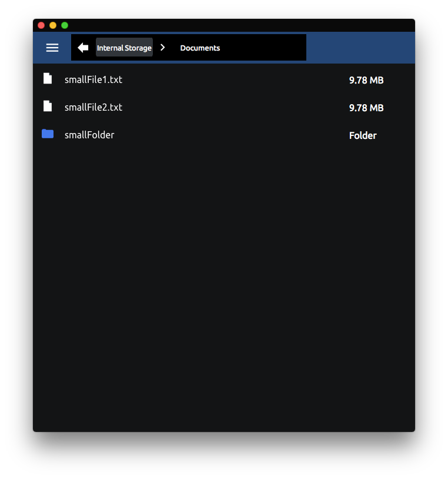Click the chevron after Internal Storage
Image resolution: width=448 pixels, height=479 pixels.
(x=163, y=48)
